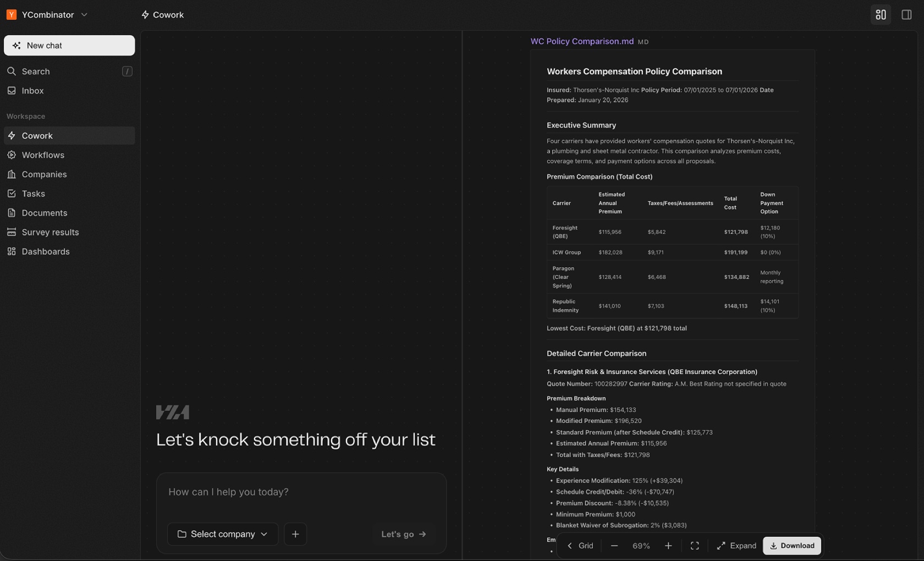Open the YCombinator workspace dropdown chevron
924x561 pixels.
point(84,15)
